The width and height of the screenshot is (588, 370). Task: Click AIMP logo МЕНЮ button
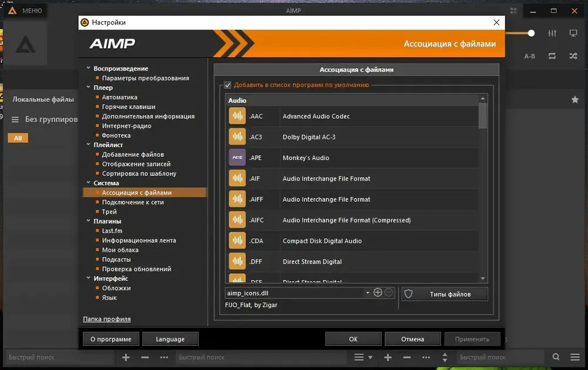25,11
